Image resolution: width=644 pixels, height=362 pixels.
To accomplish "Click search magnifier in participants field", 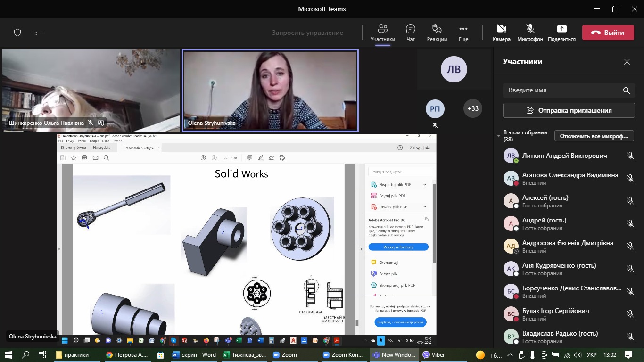I will [x=626, y=90].
